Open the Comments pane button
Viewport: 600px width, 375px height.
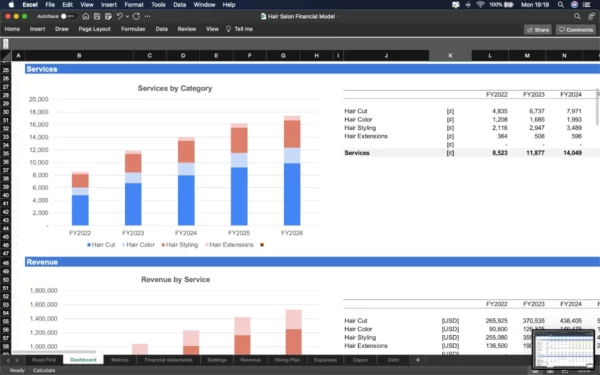tap(576, 29)
